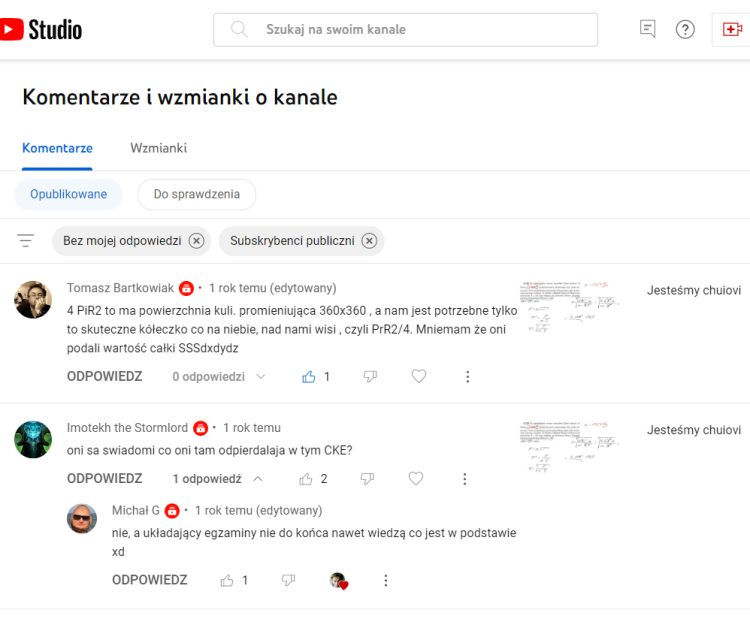The image size is (750, 619).
Task: Select the Do sprawdzenia tab
Action: pyautogui.click(x=196, y=194)
